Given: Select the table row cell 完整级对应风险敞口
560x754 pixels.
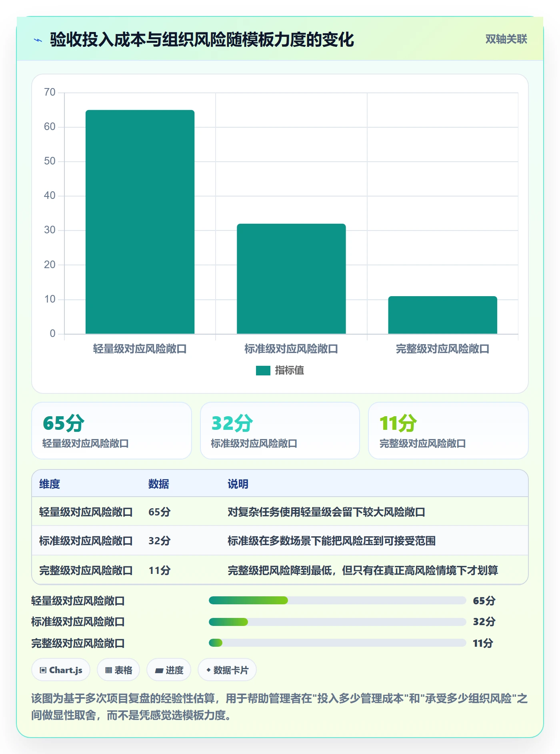Looking at the screenshot, I should tap(86, 570).
